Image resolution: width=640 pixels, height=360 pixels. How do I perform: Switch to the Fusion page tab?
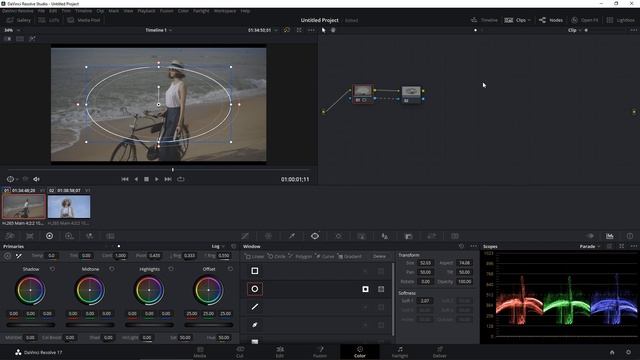[x=320, y=352]
